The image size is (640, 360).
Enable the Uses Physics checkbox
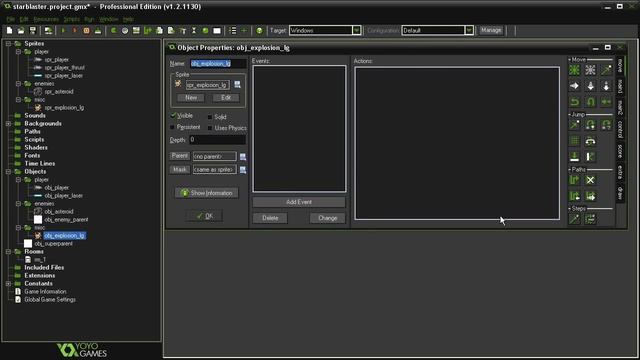pyautogui.click(x=210, y=128)
